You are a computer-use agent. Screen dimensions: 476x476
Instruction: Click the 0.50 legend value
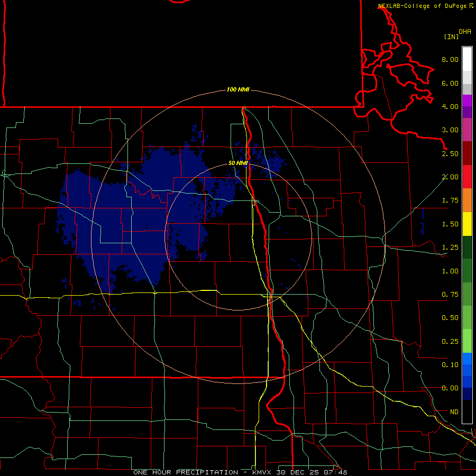(450, 318)
